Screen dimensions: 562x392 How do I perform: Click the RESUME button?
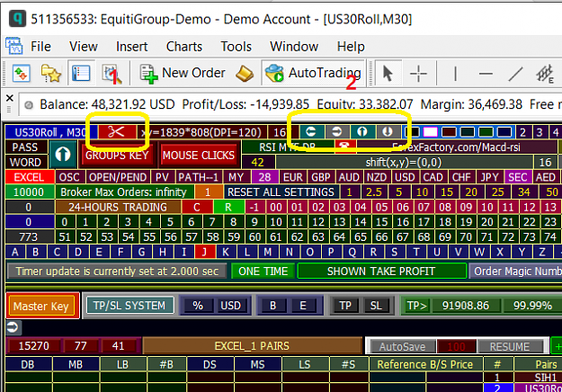click(509, 346)
